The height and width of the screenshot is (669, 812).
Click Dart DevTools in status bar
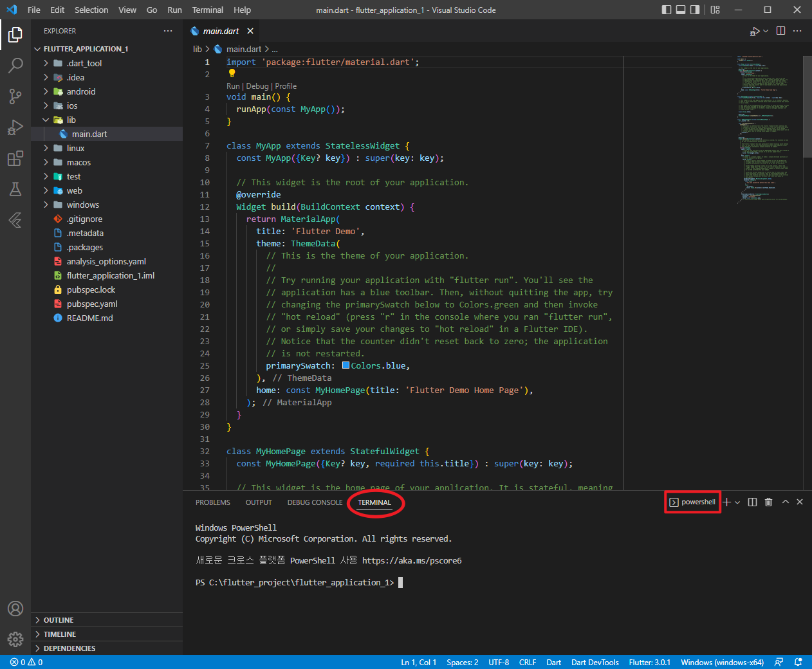[595, 662]
